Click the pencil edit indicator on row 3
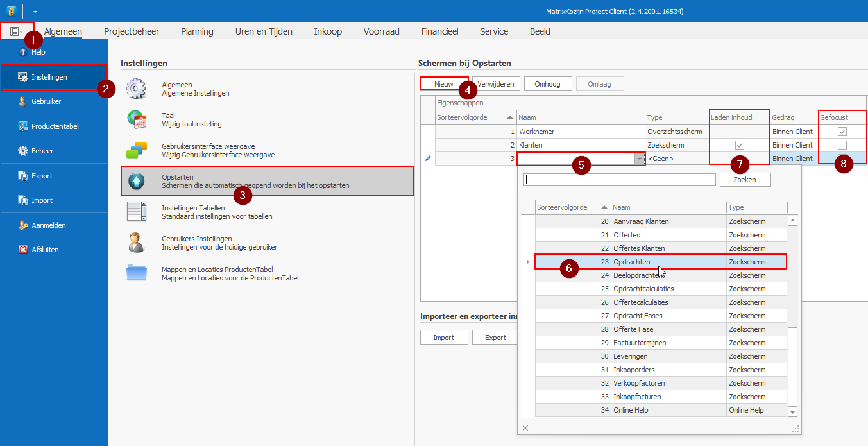Viewport: 868px width, 446px height. [x=428, y=159]
